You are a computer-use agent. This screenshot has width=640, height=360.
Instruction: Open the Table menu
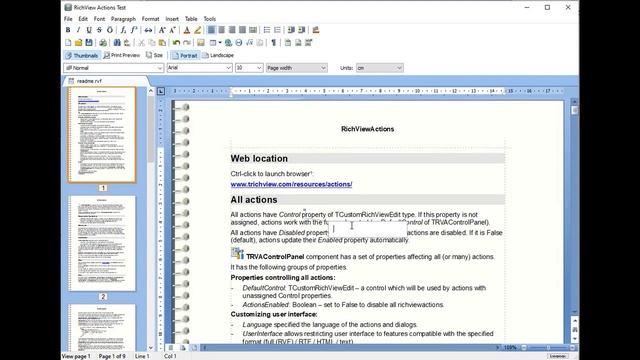click(x=191, y=19)
